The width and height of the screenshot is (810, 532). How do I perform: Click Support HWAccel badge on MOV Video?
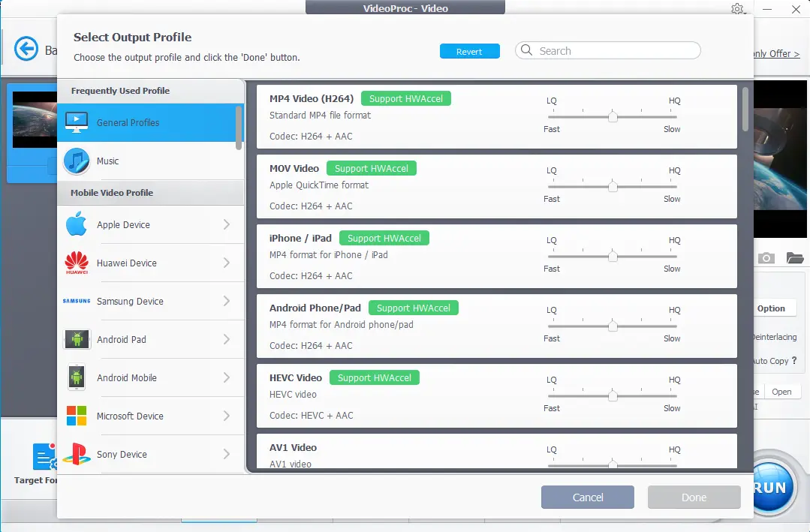click(372, 168)
